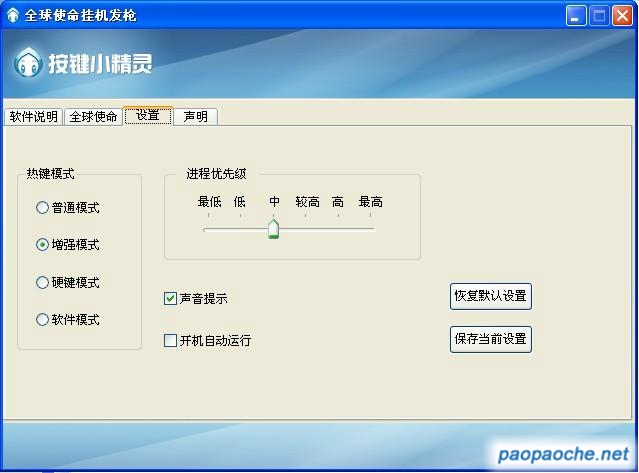639x473 pixels.
Task: Click the priority slider thumb
Action: 273,229
